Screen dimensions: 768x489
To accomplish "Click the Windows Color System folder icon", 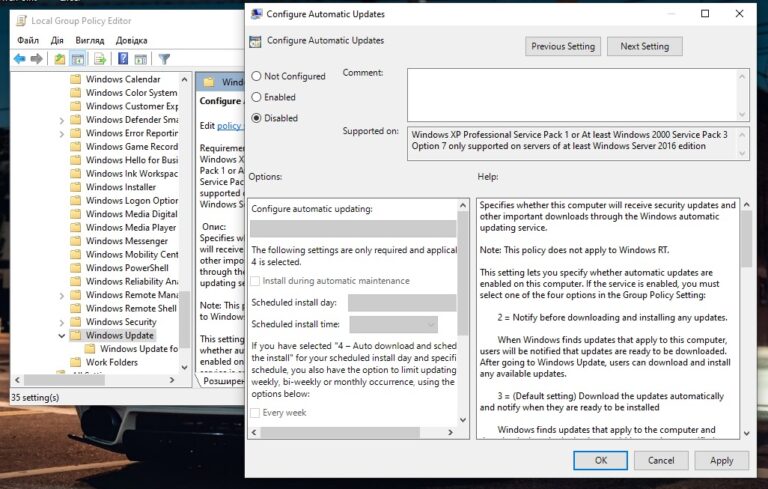I will (x=75, y=93).
